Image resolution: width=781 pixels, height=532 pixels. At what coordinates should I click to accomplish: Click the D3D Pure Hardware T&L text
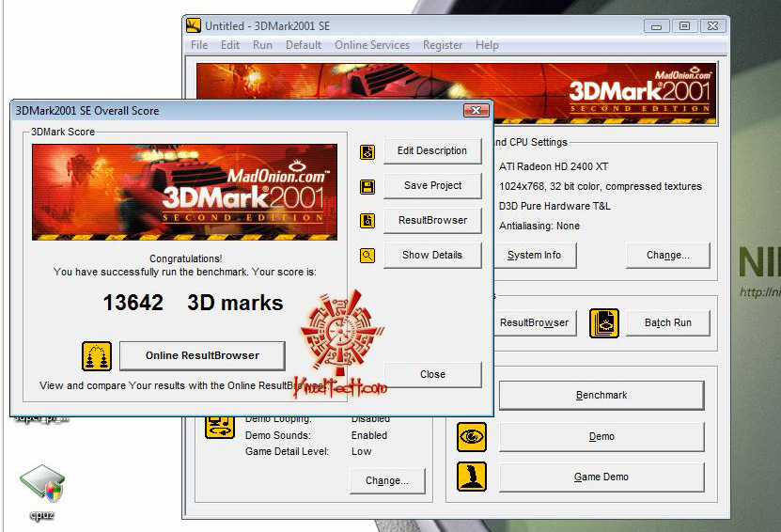click(555, 206)
